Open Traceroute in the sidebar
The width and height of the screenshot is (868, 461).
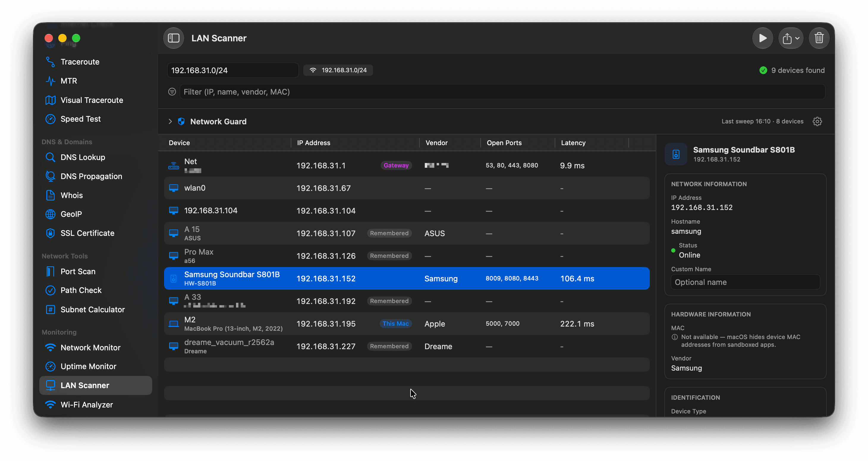(x=80, y=62)
